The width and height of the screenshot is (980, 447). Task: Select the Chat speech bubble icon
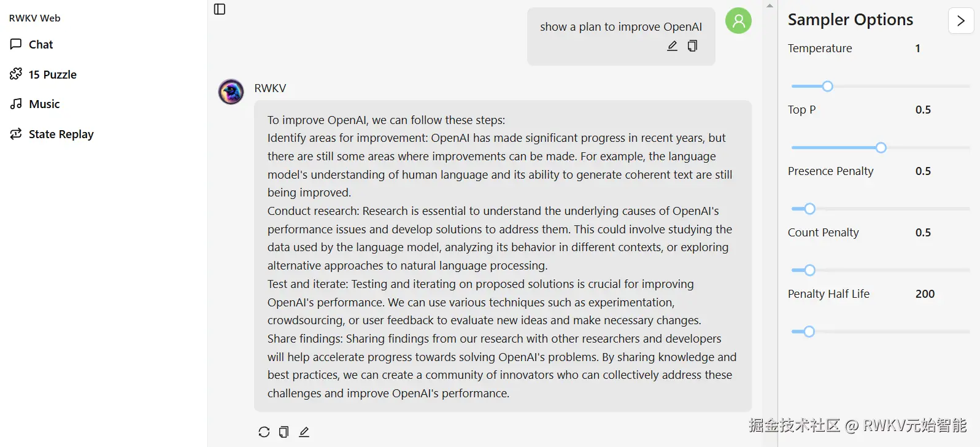click(x=15, y=44)
